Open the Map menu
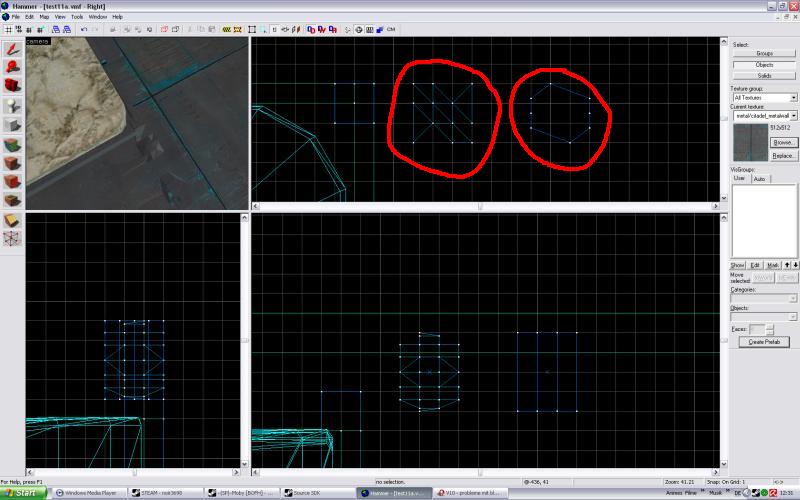The image size is (800, 500). (44, 17)
